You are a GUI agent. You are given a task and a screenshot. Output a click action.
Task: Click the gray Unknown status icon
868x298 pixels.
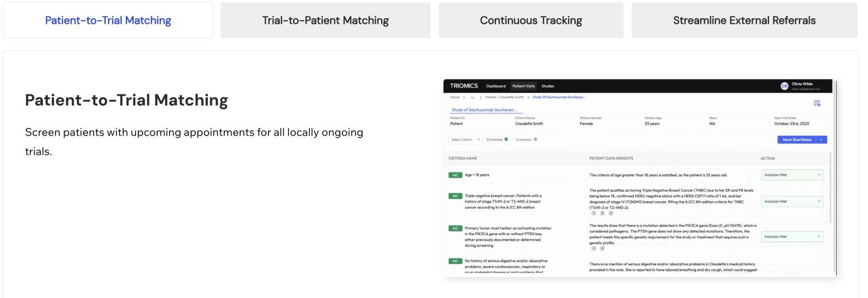coord(535,140)
